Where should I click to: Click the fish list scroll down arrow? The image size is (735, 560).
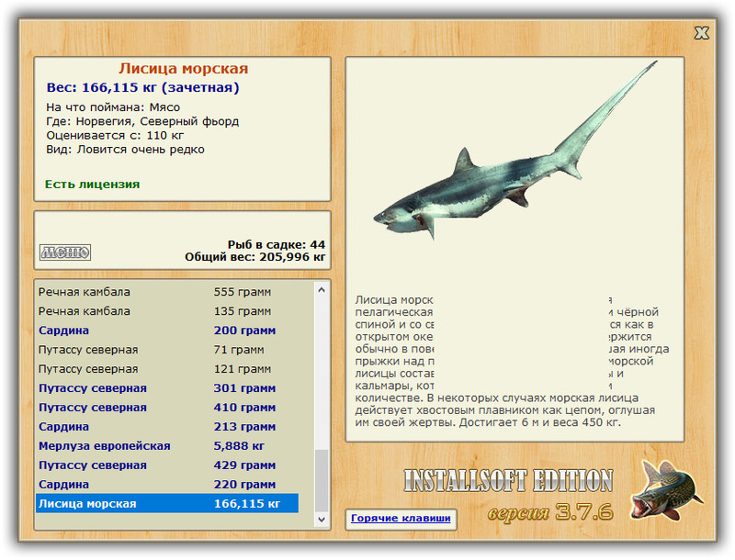(322, 519)
